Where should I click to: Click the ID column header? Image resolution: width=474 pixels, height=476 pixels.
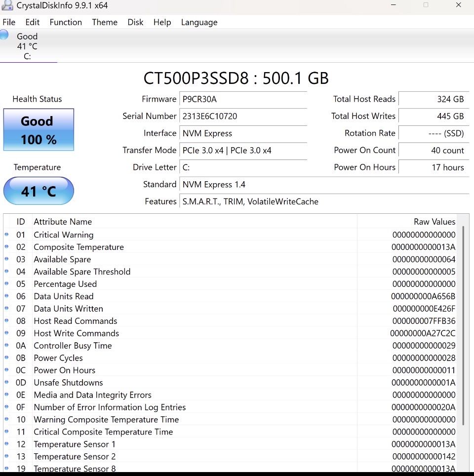point(21,222)
